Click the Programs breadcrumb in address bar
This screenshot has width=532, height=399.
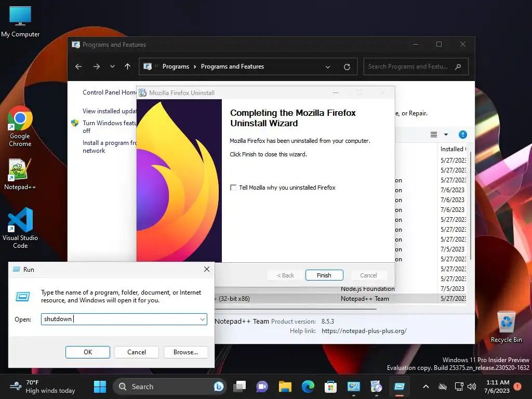176,66
